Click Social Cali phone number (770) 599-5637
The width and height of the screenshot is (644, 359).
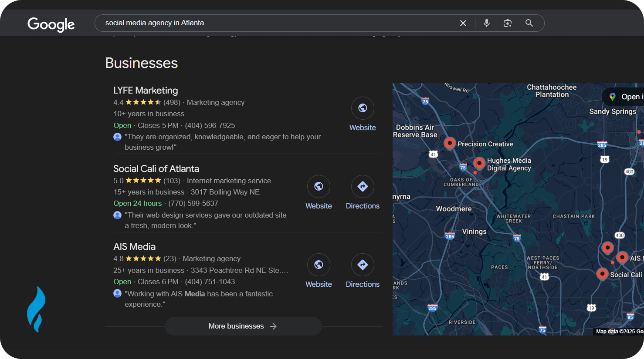click(193, 203)
